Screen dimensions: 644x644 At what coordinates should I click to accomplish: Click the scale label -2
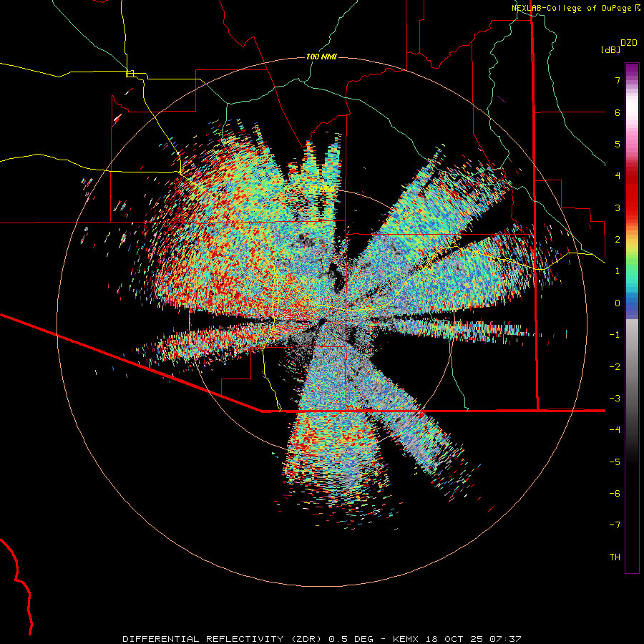pos(615,367)
